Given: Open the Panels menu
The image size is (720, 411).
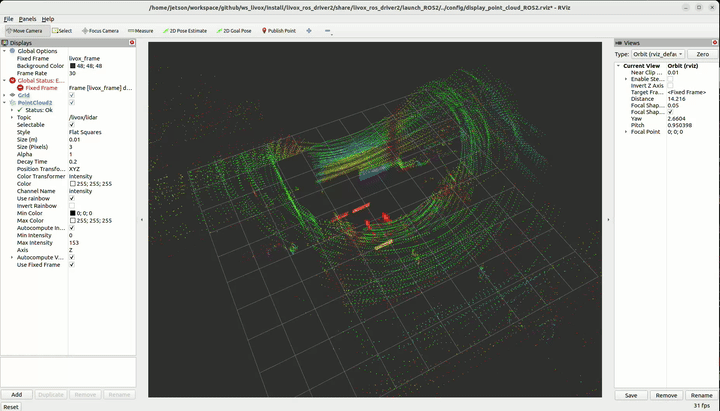Looking at the screenshot, I should tap(28, 19).
